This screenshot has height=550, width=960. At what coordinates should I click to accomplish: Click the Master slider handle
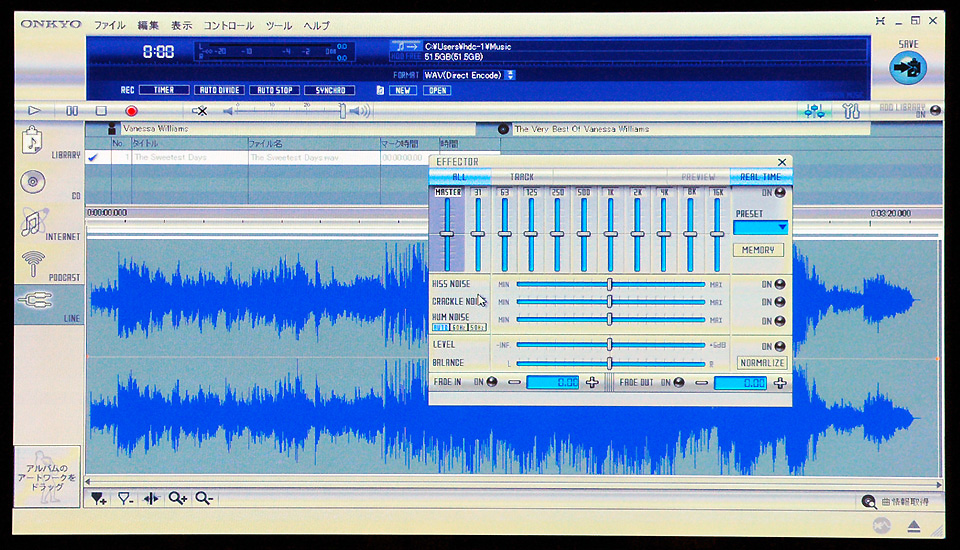coord(447,234)
